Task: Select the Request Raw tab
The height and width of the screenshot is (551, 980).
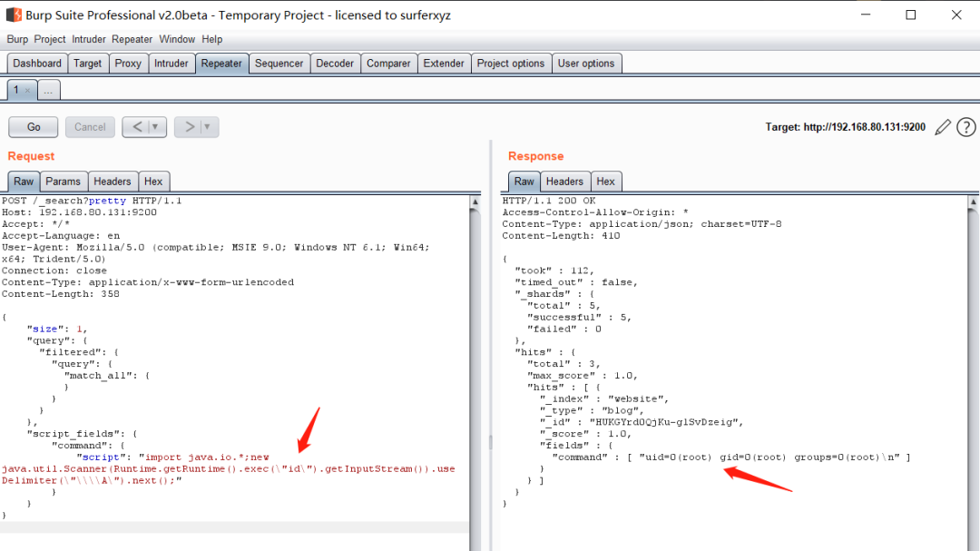Action: click(24, 182)
